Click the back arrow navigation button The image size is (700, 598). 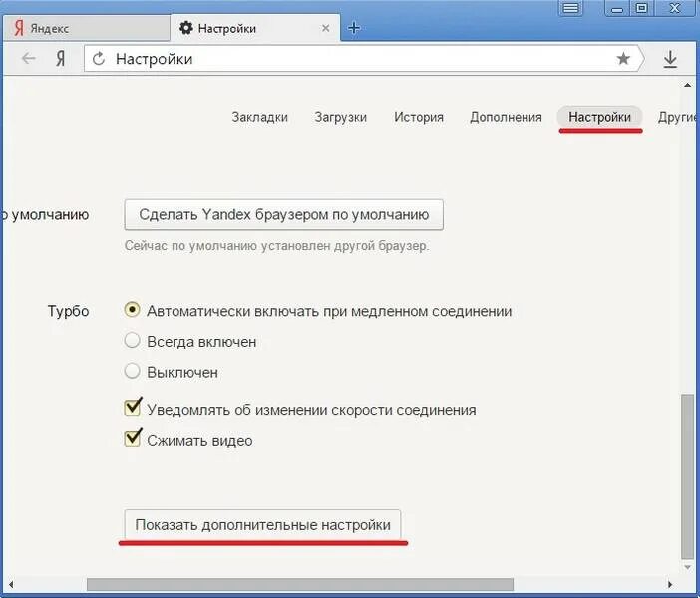tap(29, 59)
